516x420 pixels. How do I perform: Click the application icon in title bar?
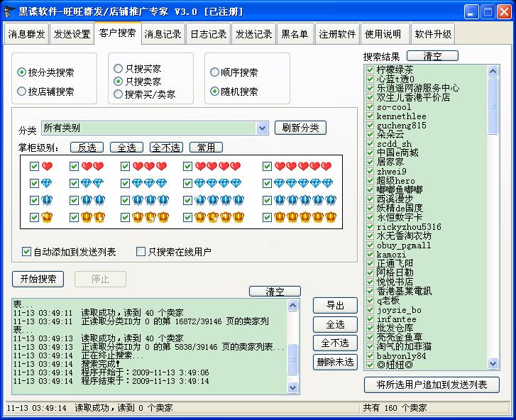coord(9,11)
